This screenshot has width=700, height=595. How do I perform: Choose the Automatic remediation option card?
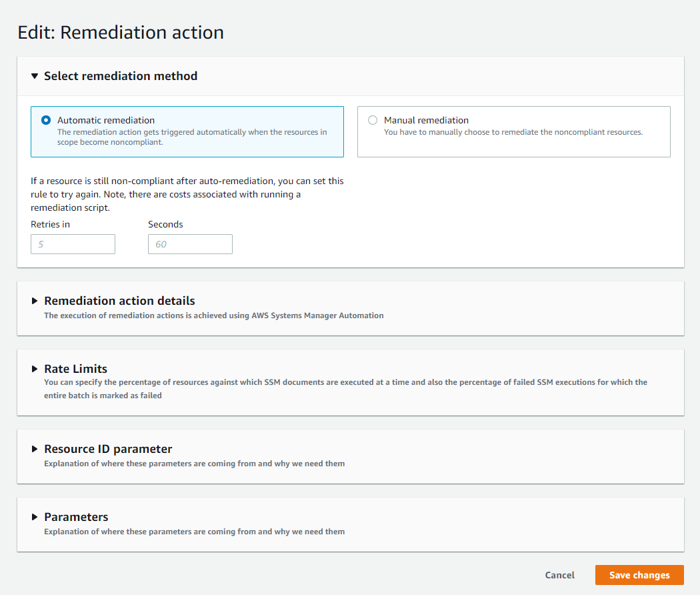click(187, 132)
